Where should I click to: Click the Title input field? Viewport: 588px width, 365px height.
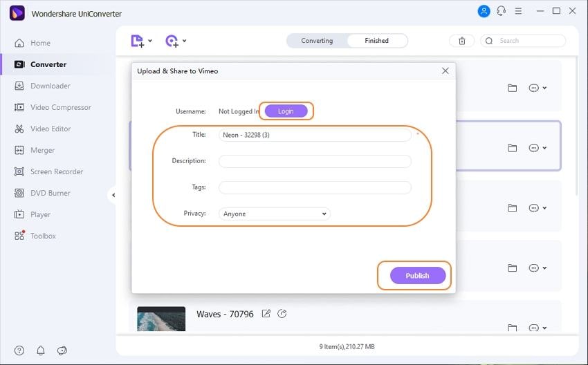click(x=315, y=135)
